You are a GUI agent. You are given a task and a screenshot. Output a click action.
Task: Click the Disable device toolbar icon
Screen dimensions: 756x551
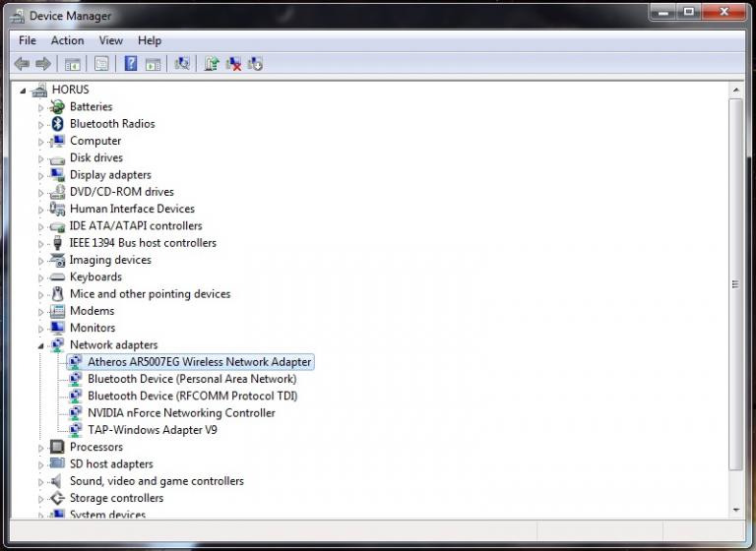click(256, 64)
